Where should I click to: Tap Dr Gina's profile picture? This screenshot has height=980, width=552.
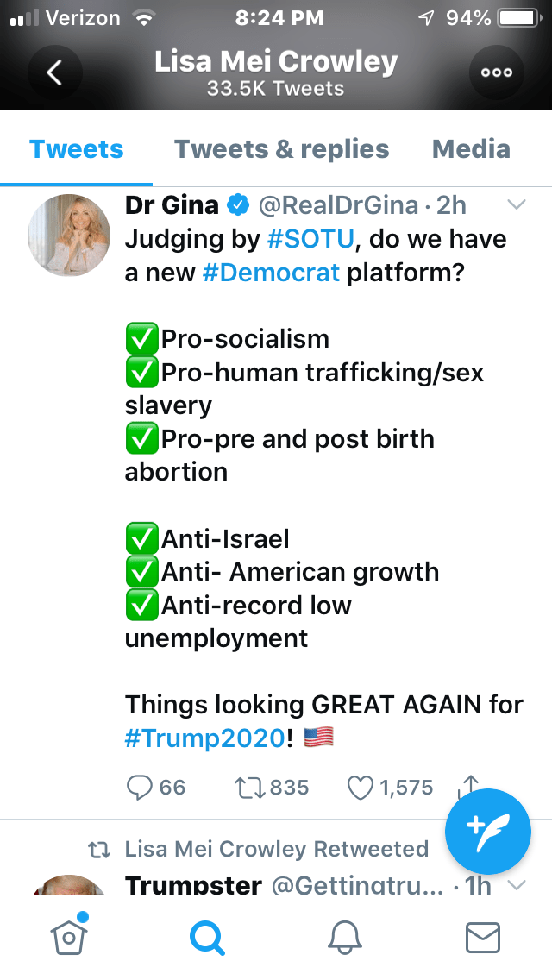[x=68, y=234]
